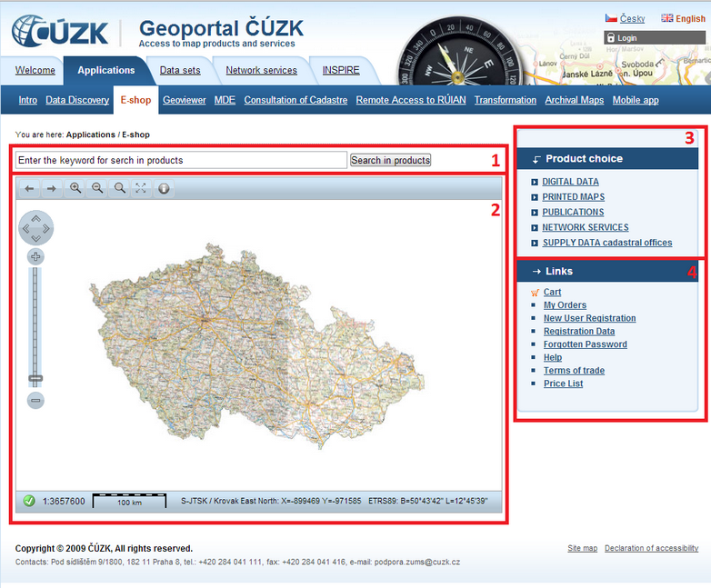The width and height of the screenshot is (711, 588).
Task: Open the Cart link
Action: [x=552, y=292]
